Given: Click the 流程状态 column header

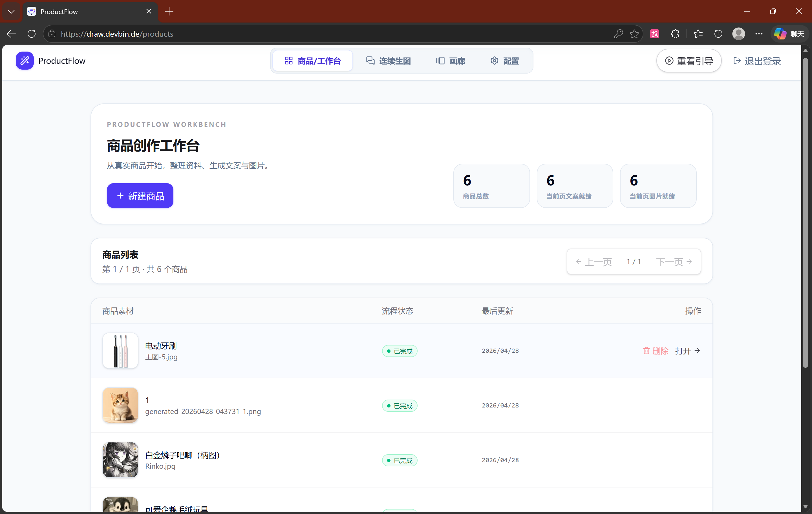Looking at the screenshot, I should click(x=398, y=311).
